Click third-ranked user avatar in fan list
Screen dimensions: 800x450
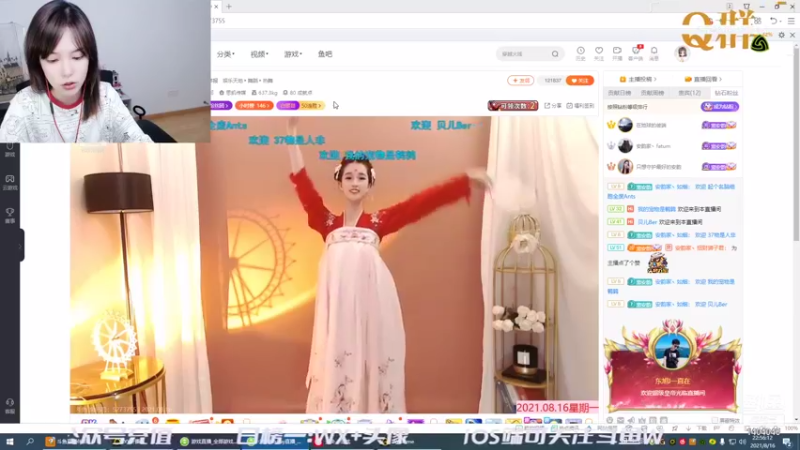625,167
